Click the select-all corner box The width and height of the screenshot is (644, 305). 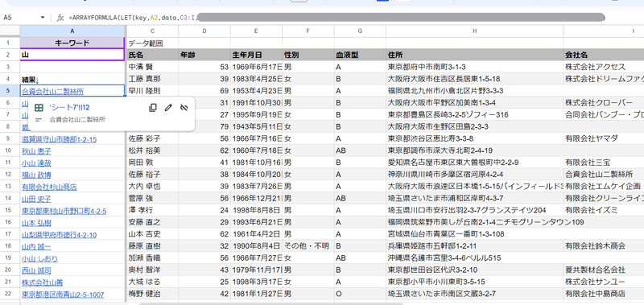[10, 31]
